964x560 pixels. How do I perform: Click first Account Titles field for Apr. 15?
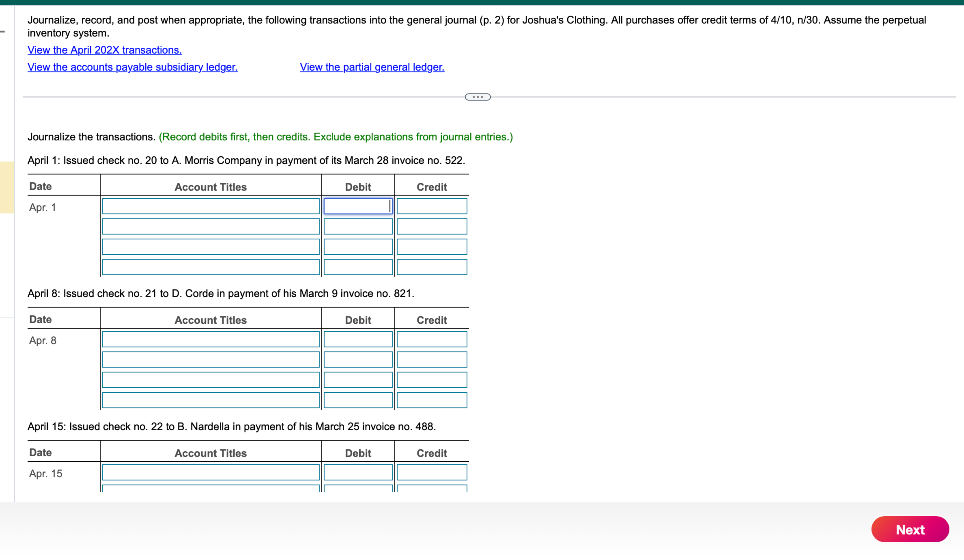click(211, 473)
